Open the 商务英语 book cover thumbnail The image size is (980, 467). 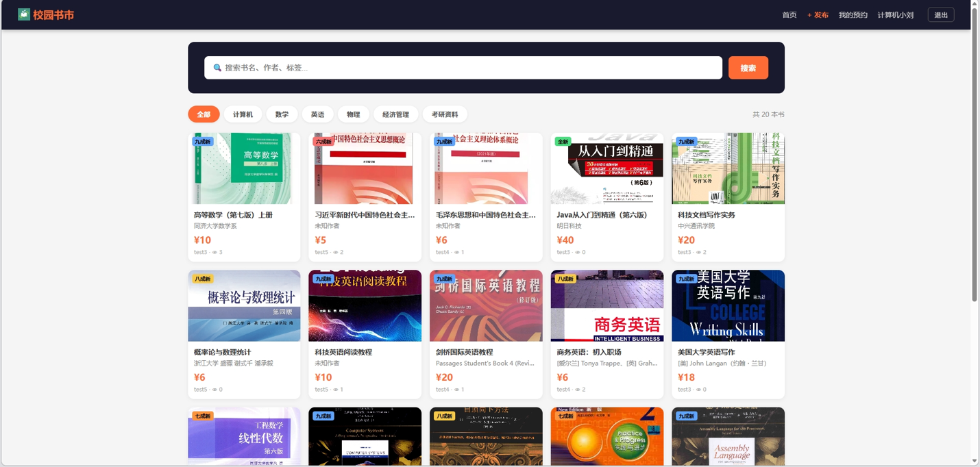[x=607, y=305]
